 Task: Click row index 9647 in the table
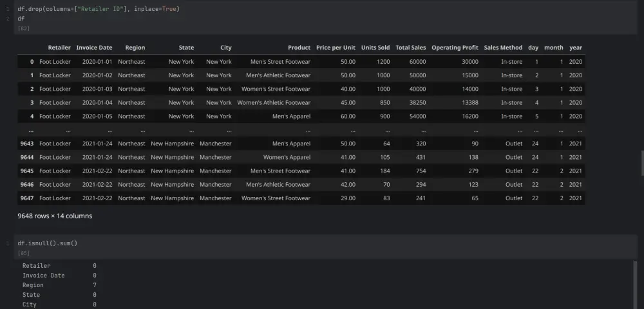(27, 198)
